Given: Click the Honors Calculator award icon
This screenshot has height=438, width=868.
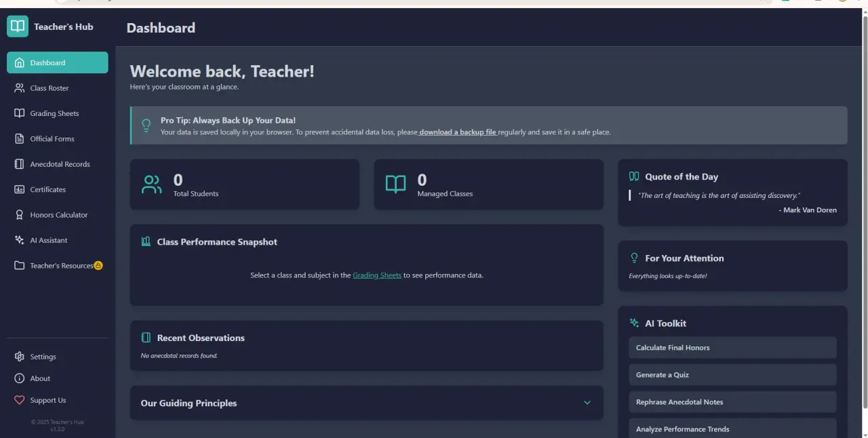Looking at the screenshot, I should [x=20, y=215].
